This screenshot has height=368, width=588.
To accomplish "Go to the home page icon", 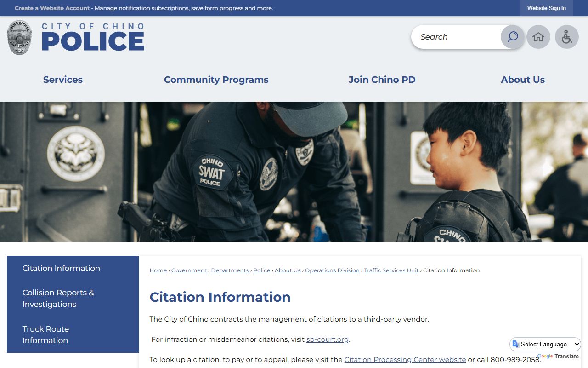I will tap(538, 37).
